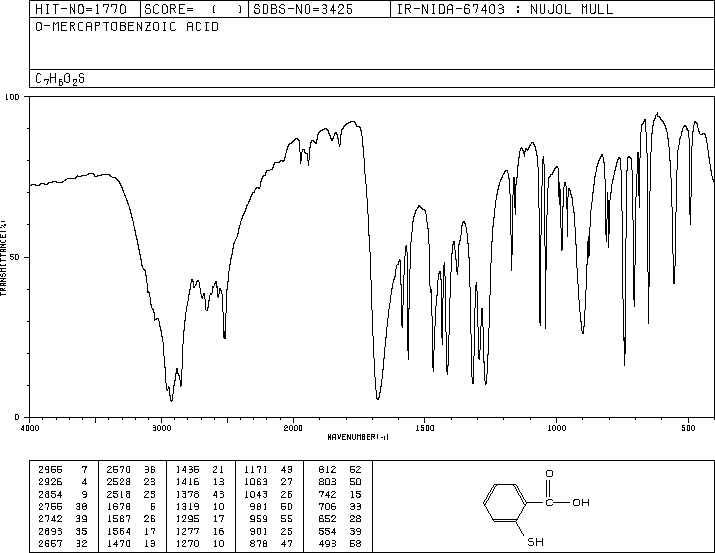
Task: Select the 1277 peak value
Action: pos(187,531)
